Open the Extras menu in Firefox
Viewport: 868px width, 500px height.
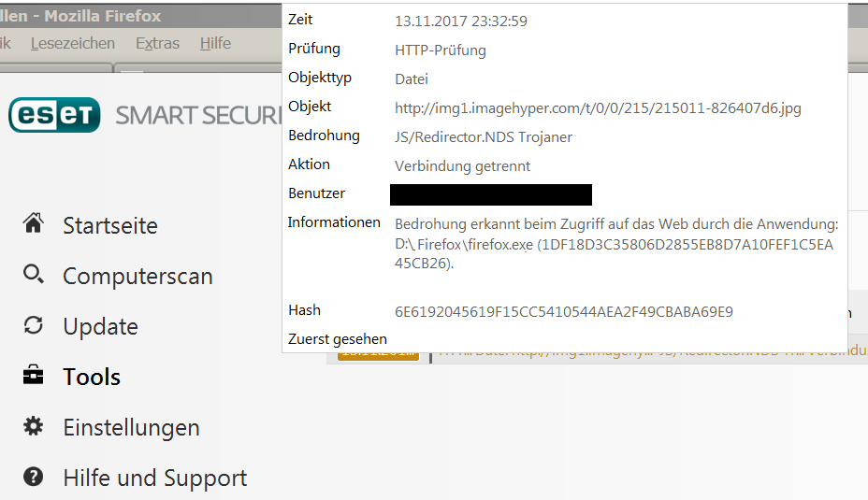(158, 43)
